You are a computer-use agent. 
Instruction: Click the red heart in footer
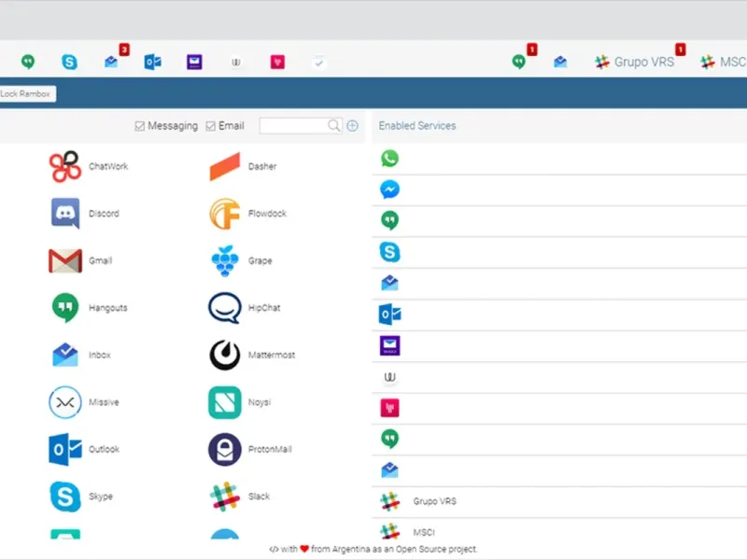point(304,549)
